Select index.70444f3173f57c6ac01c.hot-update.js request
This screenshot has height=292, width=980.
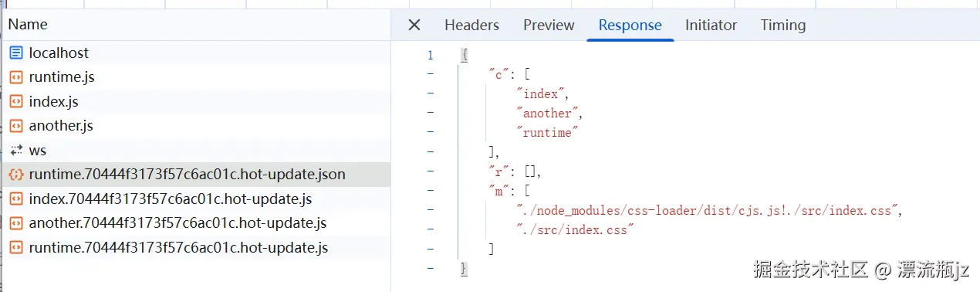click(x=195, y=199)
